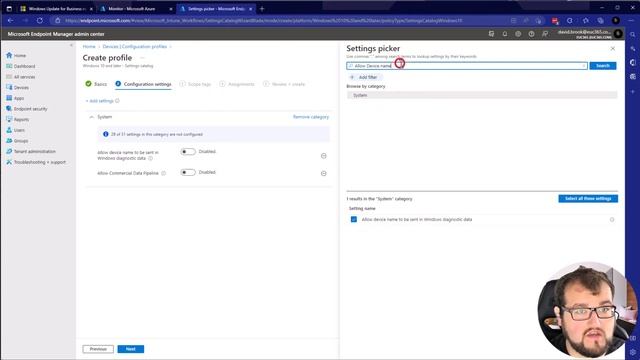Show info for Allow device name result

[x=612, y=220]
